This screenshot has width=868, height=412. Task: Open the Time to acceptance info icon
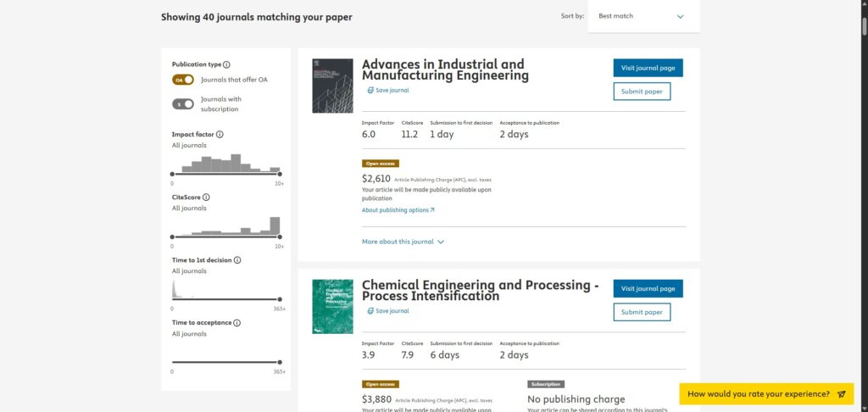pos(237,323)
